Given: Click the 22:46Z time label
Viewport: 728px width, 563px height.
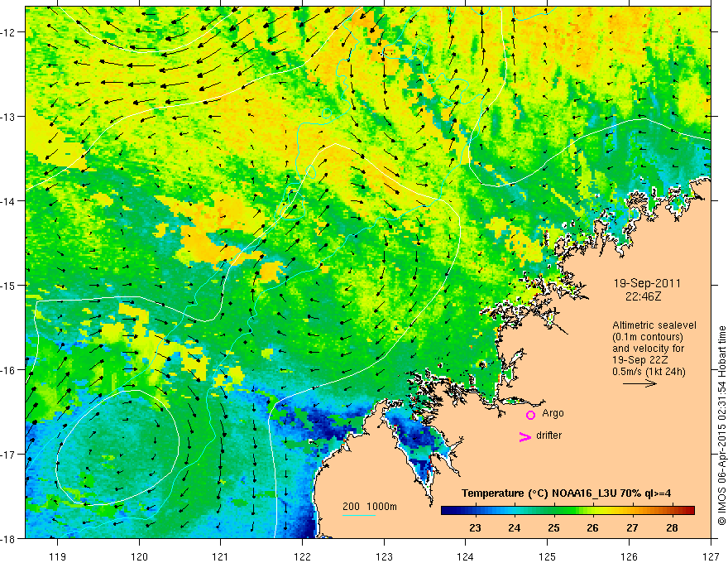Looking at the screenshot, I should [x=643, y=296].
